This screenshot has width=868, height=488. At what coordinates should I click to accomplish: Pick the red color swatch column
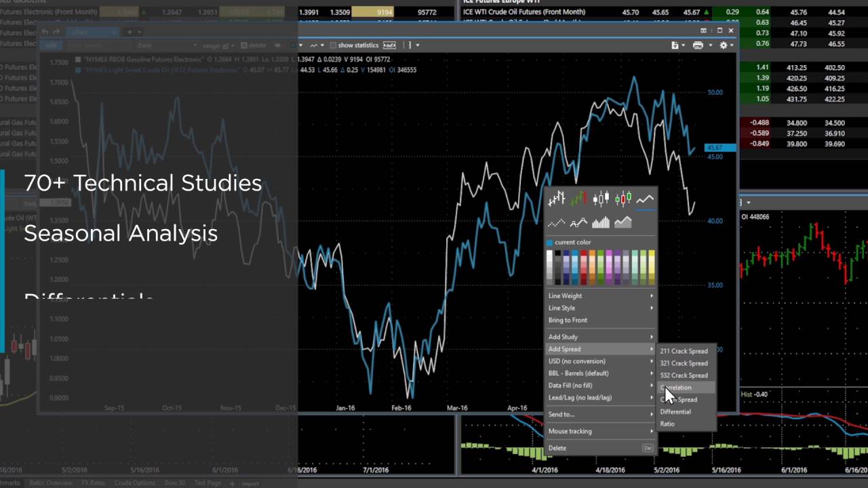point(584,267)
